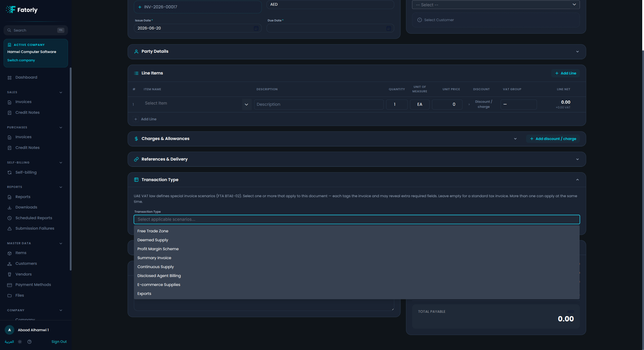Screen dimensions: 644x350
Task: Open Sales Invoices in sidebar
Action: coord(23,102)
